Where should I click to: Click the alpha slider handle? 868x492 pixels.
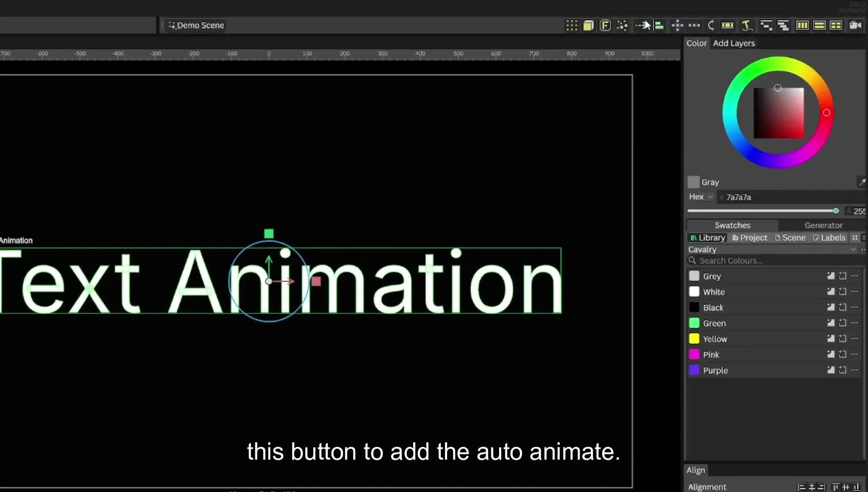[x=836, y=211]
